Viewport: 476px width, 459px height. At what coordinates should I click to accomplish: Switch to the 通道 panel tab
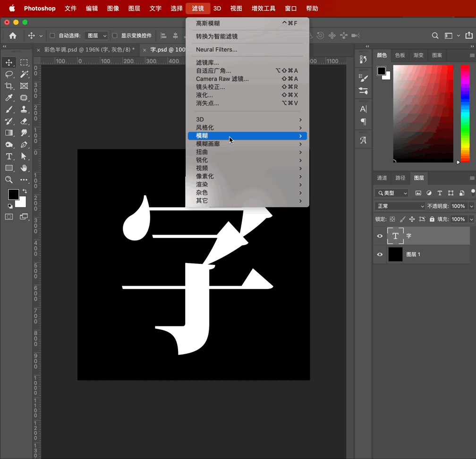coord(382,178)
